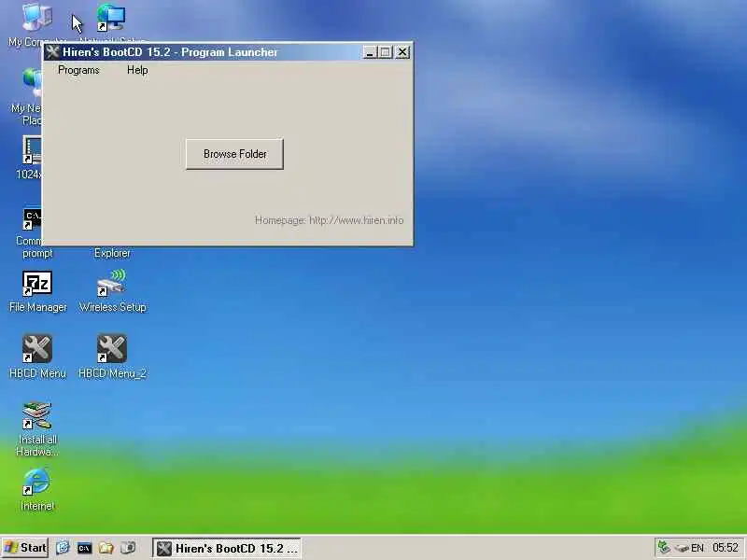Select the Install all Hardware desktop icon
Screen dimensions: 747x560
(x=37, y=428)
